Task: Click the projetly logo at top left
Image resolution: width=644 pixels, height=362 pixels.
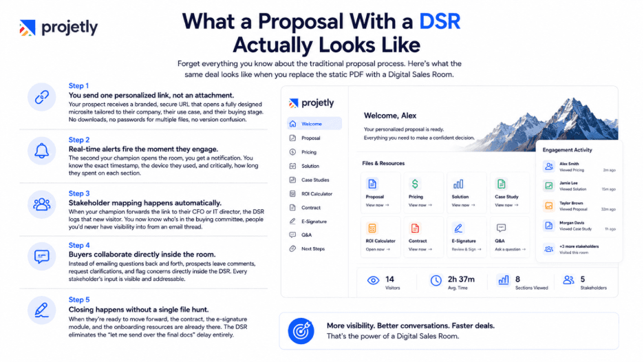Action: pyautogui.click(x=58, y=28)
